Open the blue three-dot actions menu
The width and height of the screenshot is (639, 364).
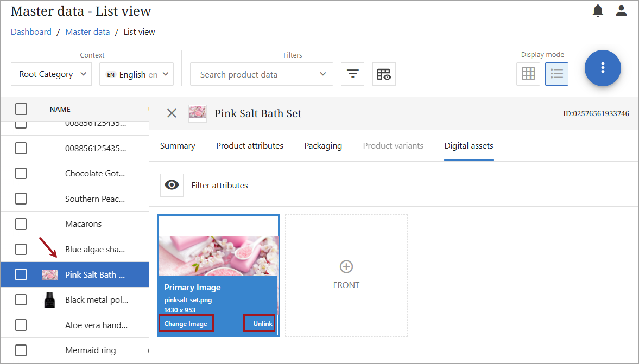click(x=602, y=68)
